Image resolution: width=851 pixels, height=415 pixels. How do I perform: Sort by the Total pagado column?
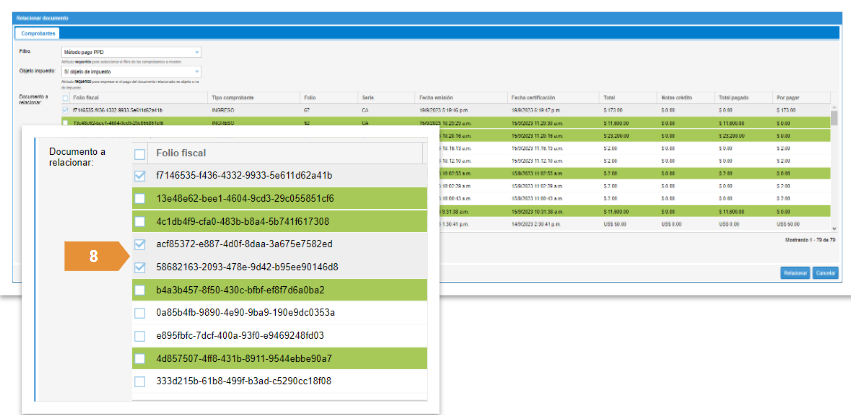pyautogui.click(x=733, y=97)
